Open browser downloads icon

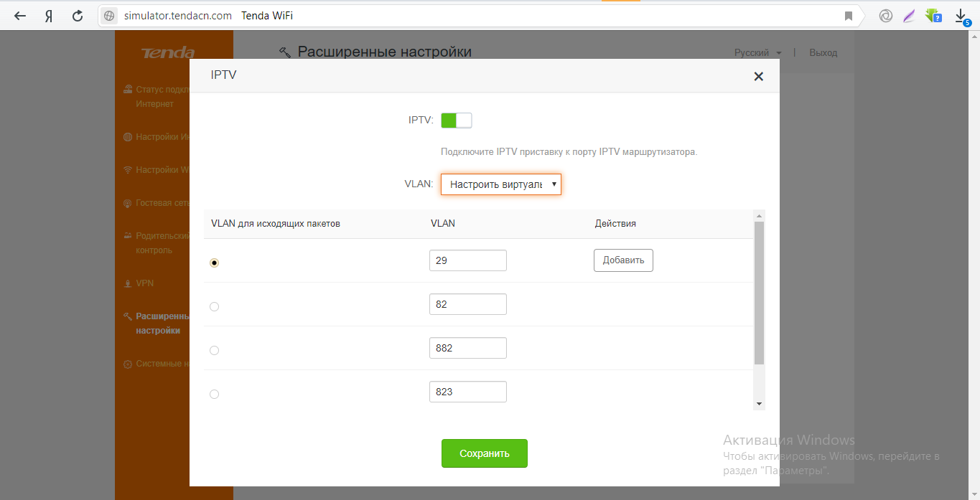(961, 16)
